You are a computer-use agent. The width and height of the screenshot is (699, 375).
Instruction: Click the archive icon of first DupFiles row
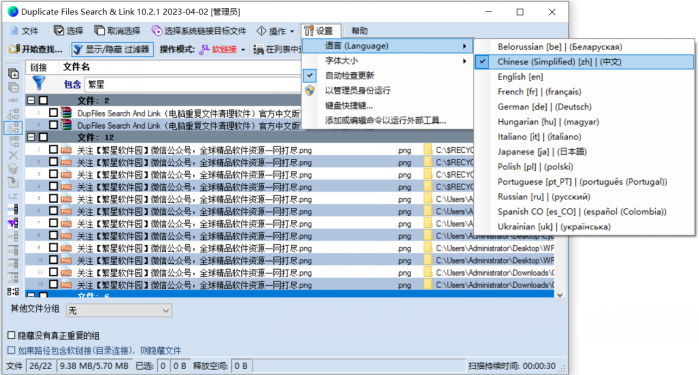coord(66,113)
